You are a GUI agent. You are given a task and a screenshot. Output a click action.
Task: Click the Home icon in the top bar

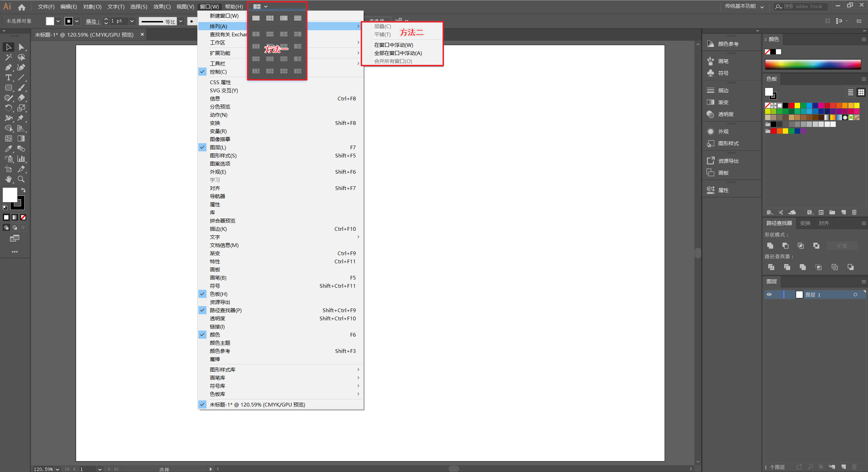tap(22, 7)
